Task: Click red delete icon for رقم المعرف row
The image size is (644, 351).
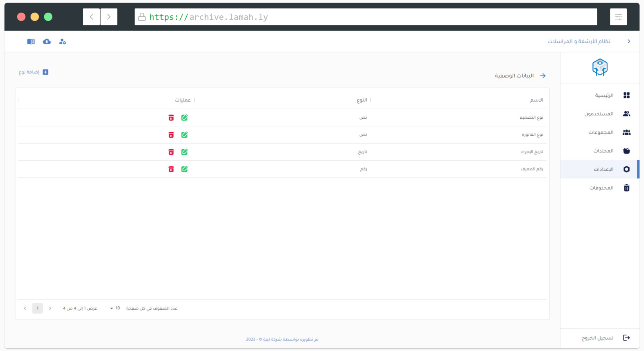Action: [171, 169]
